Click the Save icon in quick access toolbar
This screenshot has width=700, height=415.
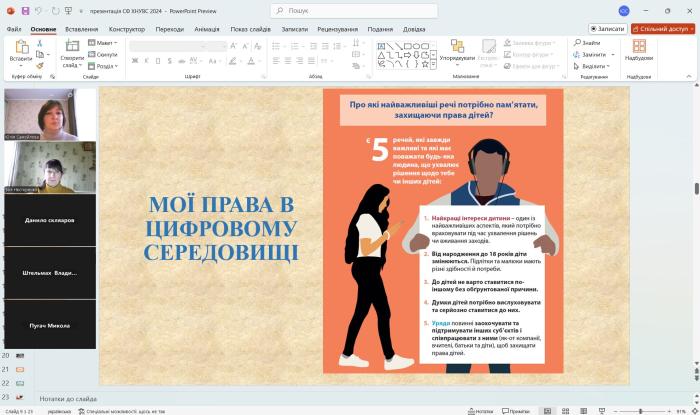(23, 11)
